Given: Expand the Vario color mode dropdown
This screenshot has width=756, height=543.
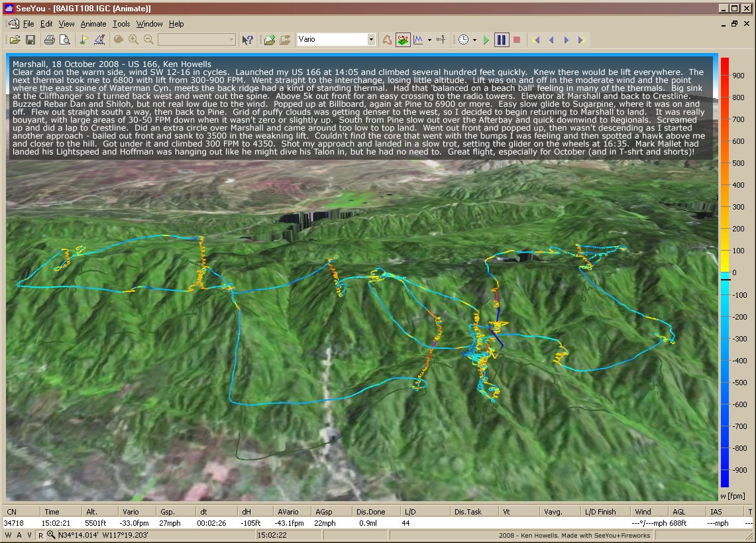Looking at the screenshot, I should (x=371, y=40).
